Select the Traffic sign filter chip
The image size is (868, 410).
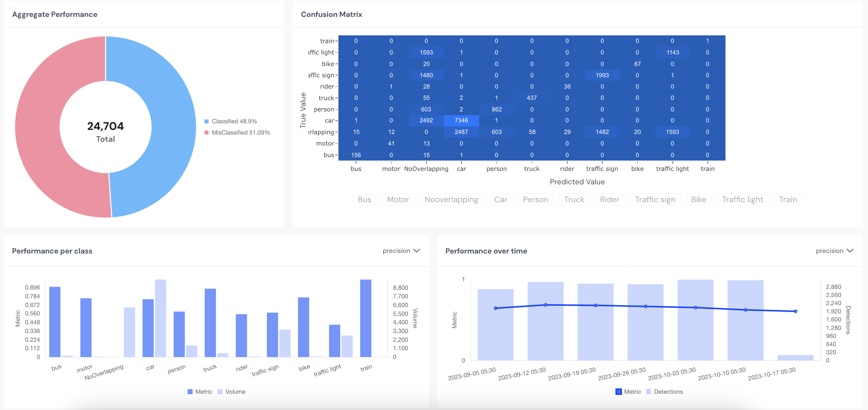[x=655, y=200]
